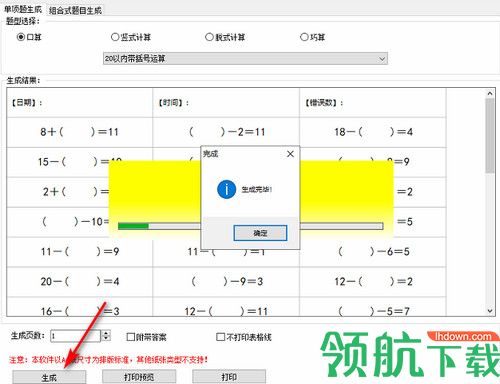Viewport: 500px width, 384px height.
Task: Close the 完成 dialog with X
Action: (x=290, y=154)
